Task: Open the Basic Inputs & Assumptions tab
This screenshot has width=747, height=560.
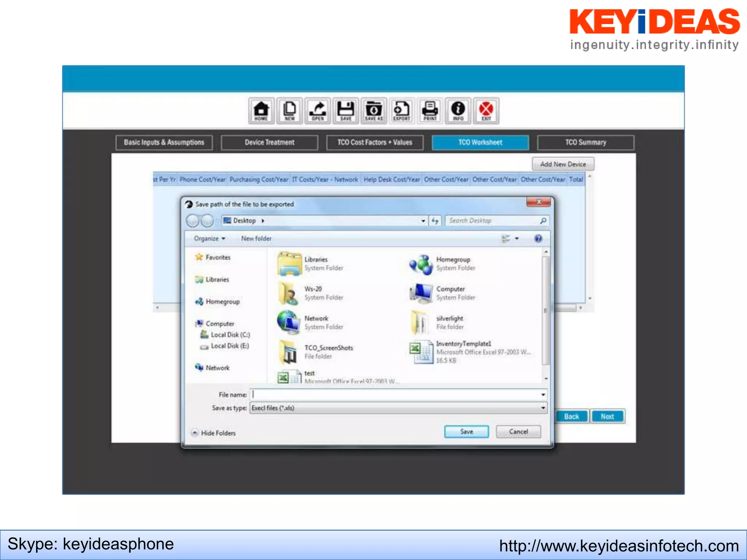Action: pos(164,143)
